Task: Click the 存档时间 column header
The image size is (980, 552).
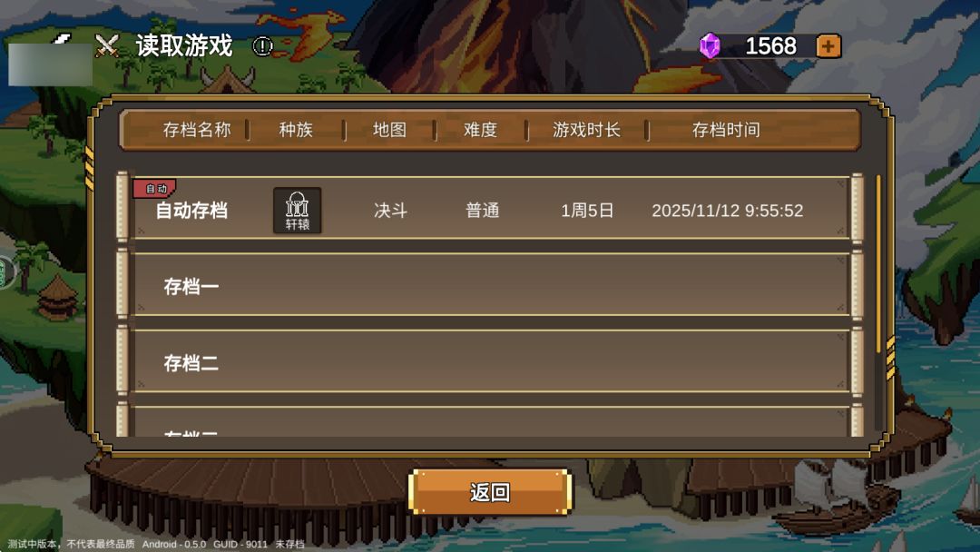Action: coord(726,130)
